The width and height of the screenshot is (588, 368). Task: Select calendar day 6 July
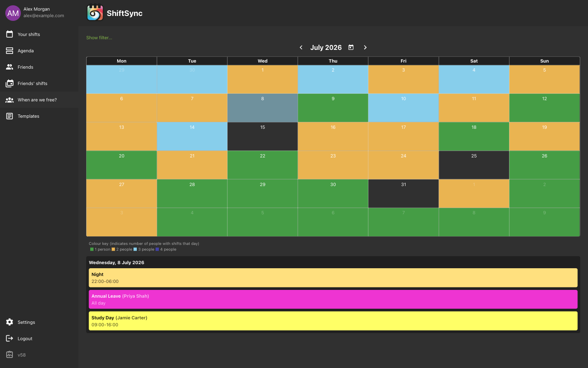point(121,108)
